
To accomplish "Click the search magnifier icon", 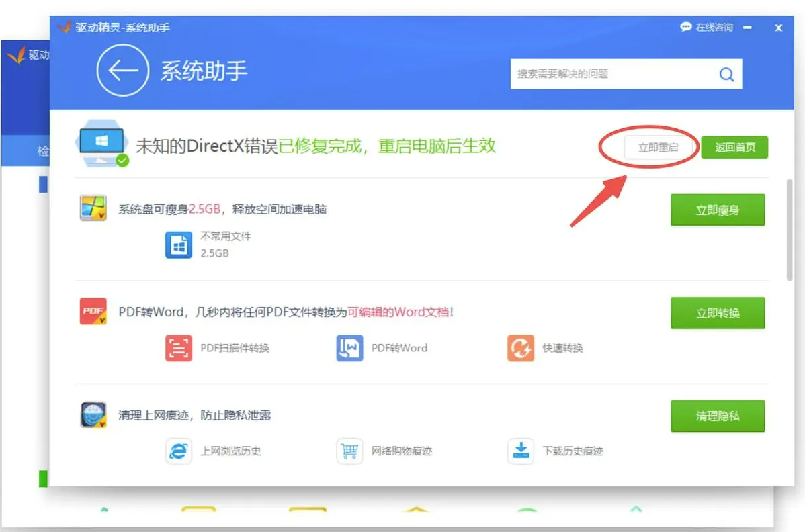I will (726, 75).
